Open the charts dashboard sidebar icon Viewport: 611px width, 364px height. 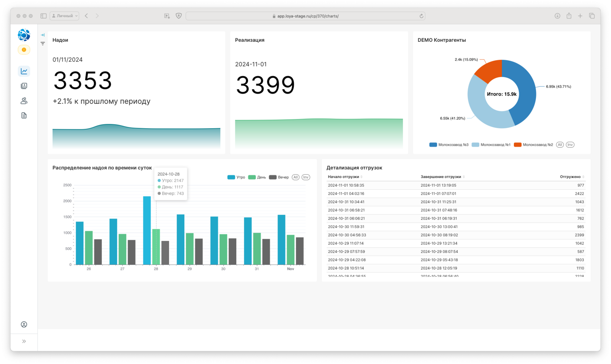[24, 71]
